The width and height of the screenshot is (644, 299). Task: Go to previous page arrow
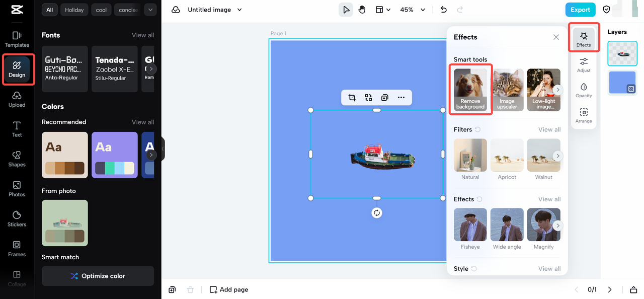pos(577,289)
